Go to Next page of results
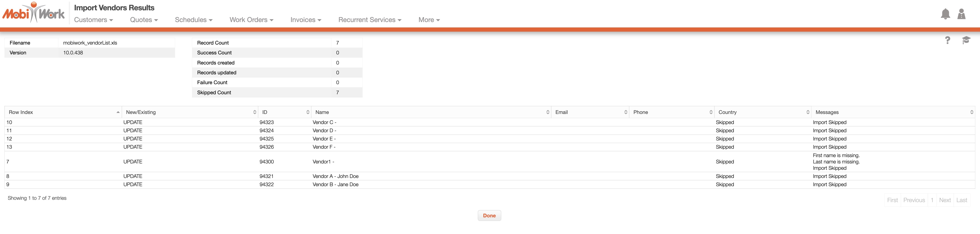Screen dimensions: 980x234 [x=945, y=200]
